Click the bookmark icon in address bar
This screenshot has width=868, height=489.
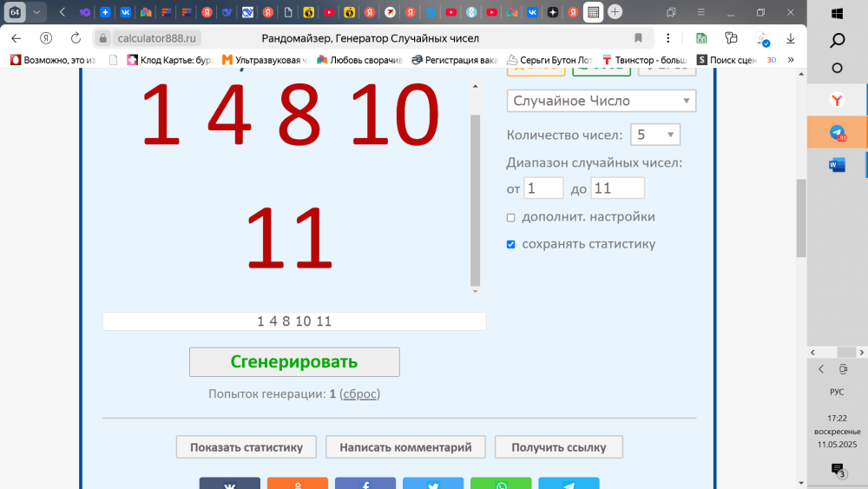pos(638,38)
